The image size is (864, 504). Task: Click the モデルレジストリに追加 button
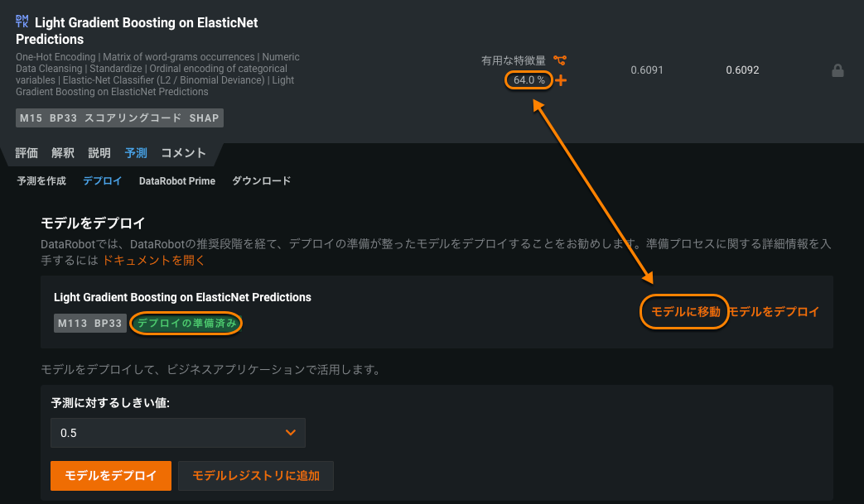click(x=256, y=476)
